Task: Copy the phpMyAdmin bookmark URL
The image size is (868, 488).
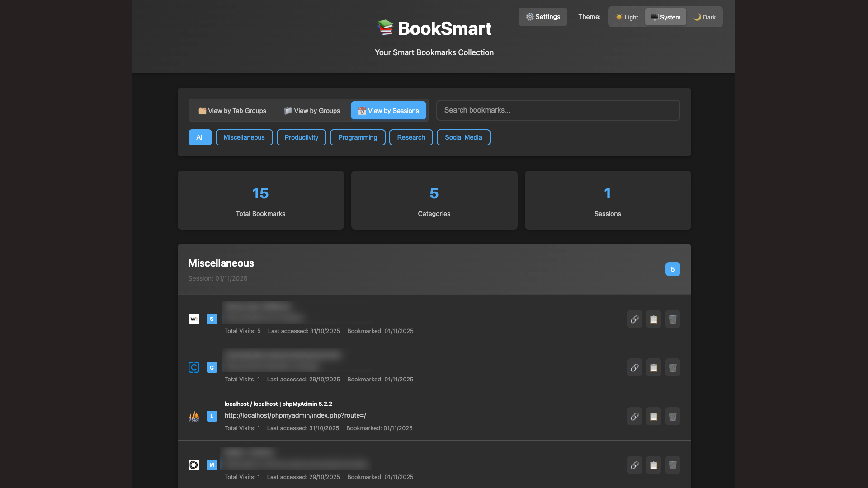Action: (653, 416)
